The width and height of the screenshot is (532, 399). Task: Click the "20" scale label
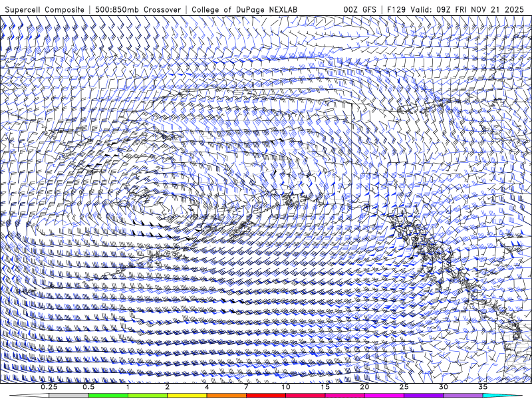(364, 387)
